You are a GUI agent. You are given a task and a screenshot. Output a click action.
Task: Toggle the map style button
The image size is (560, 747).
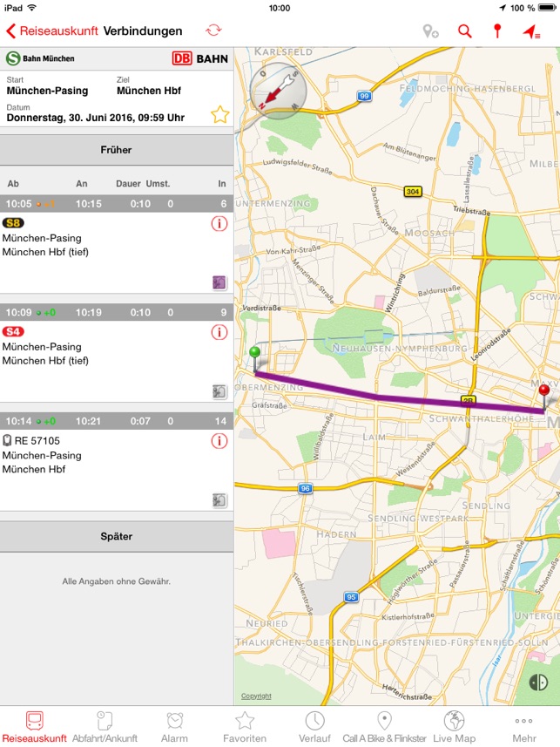538,682
